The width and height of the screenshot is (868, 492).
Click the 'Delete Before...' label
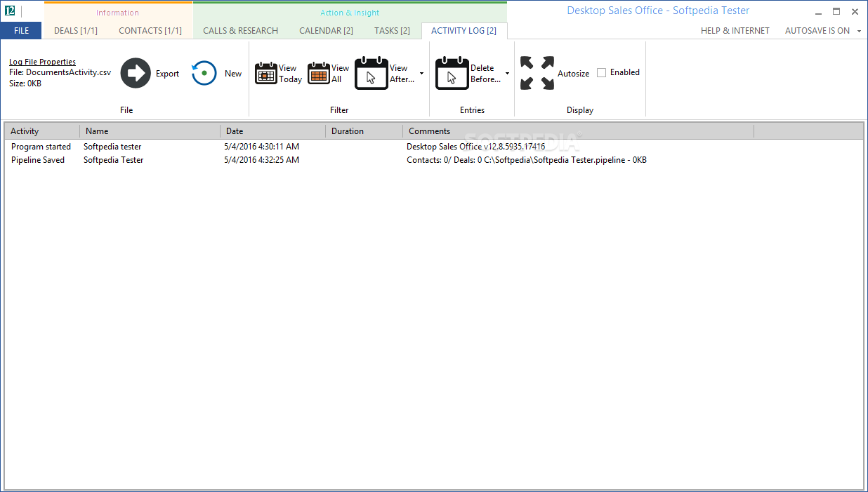click(485, 74)
